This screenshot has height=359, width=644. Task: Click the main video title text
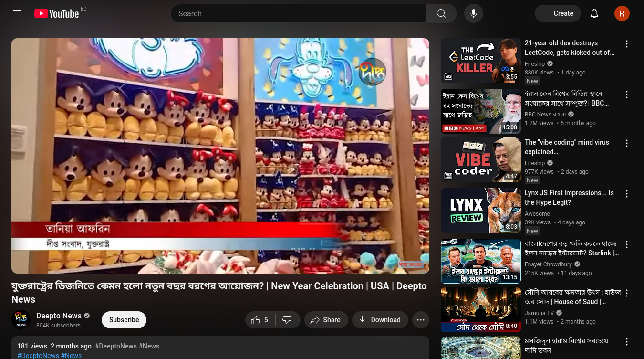click(219, 293)
